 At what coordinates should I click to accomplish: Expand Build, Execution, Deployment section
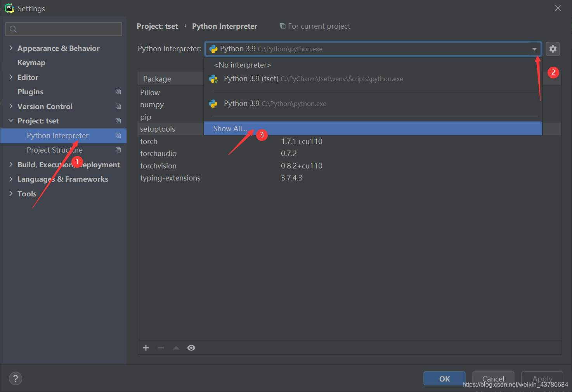pos(11,165)
